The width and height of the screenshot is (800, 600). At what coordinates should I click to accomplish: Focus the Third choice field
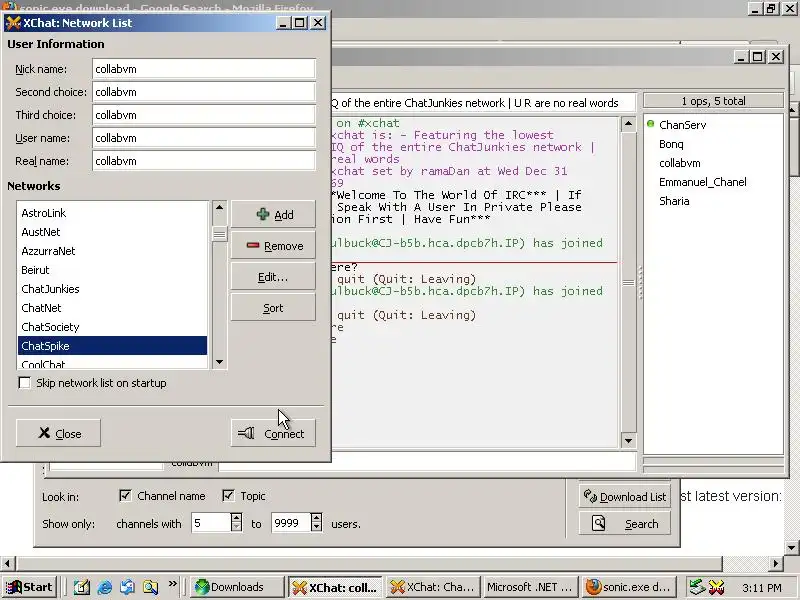pos(204,115)
